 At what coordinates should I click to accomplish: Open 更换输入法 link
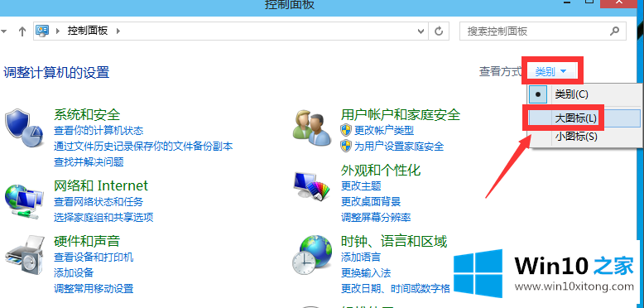pyautogui.click(x=366, y=272)
